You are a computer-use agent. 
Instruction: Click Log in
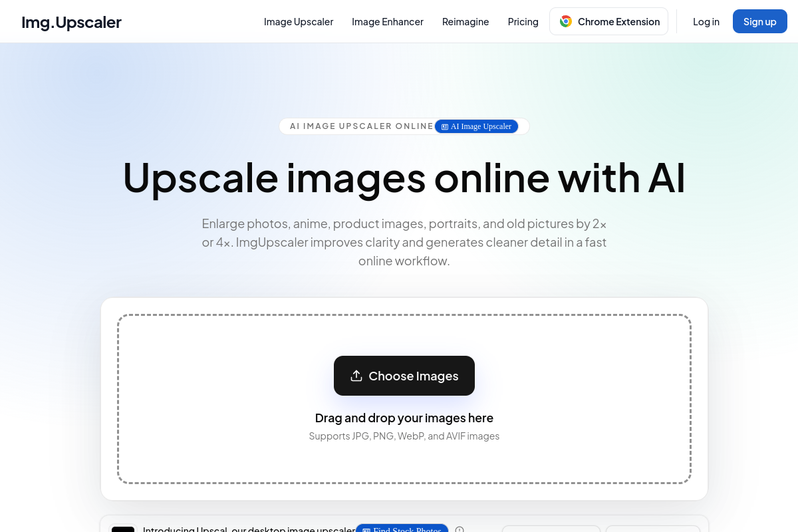click(x=706, y=22)
